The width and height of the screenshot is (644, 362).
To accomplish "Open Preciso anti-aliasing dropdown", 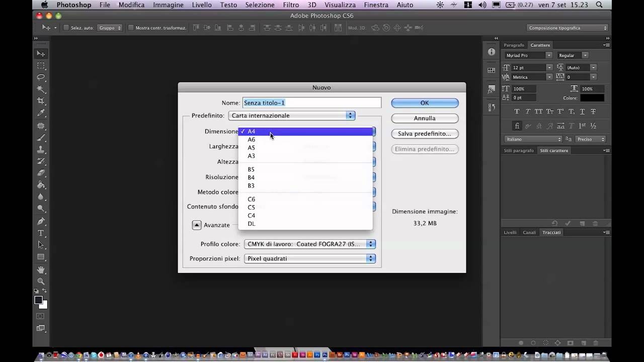I will (591, 139).
